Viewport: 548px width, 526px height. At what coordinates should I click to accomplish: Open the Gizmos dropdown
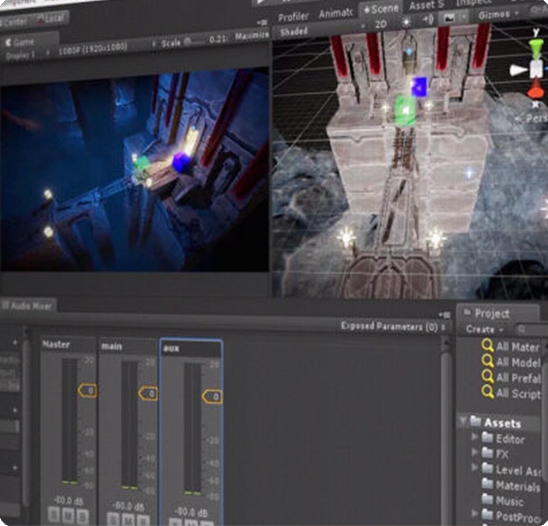(498, 15)
